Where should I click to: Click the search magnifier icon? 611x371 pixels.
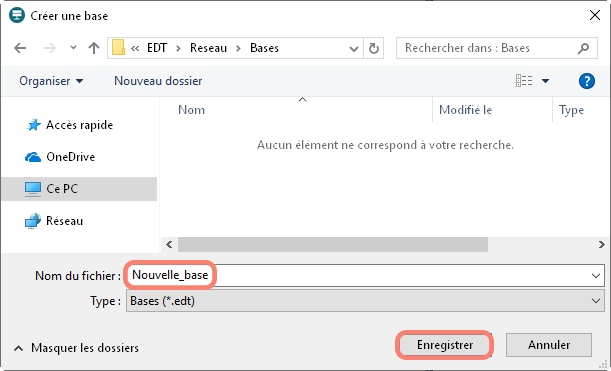(x=583, y=48)
